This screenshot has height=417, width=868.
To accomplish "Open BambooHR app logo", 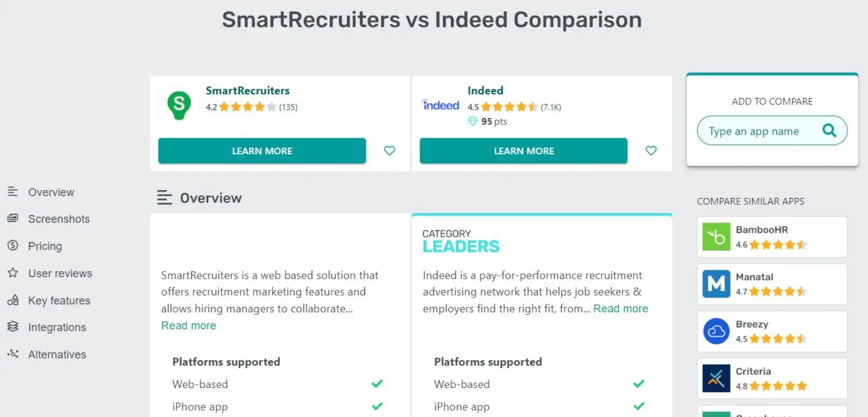I will click(x=716, y=237).
